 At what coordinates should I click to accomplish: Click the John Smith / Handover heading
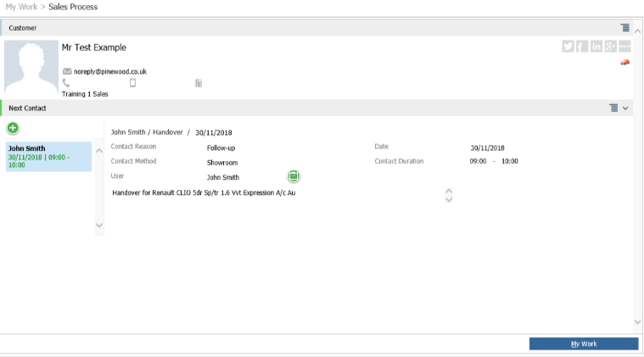tap(147, 132)
